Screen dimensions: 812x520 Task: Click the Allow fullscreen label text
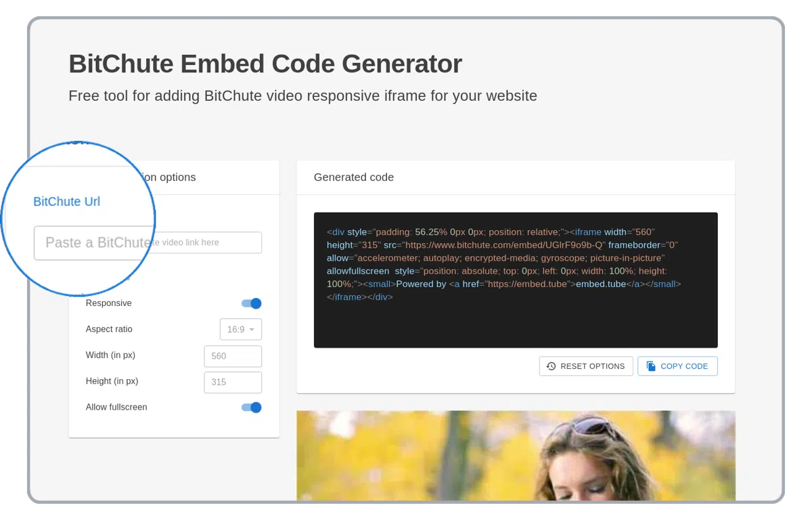coord(116,407)
